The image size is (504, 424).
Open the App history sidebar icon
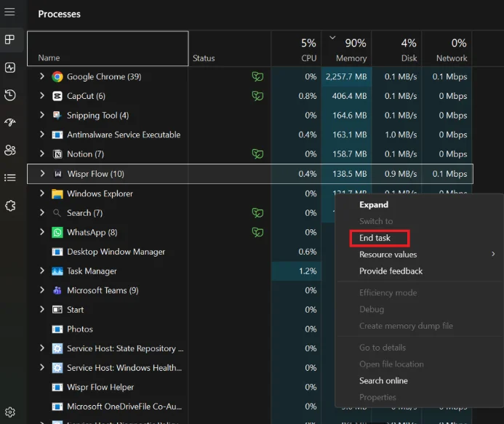click(x=9, y=95)
